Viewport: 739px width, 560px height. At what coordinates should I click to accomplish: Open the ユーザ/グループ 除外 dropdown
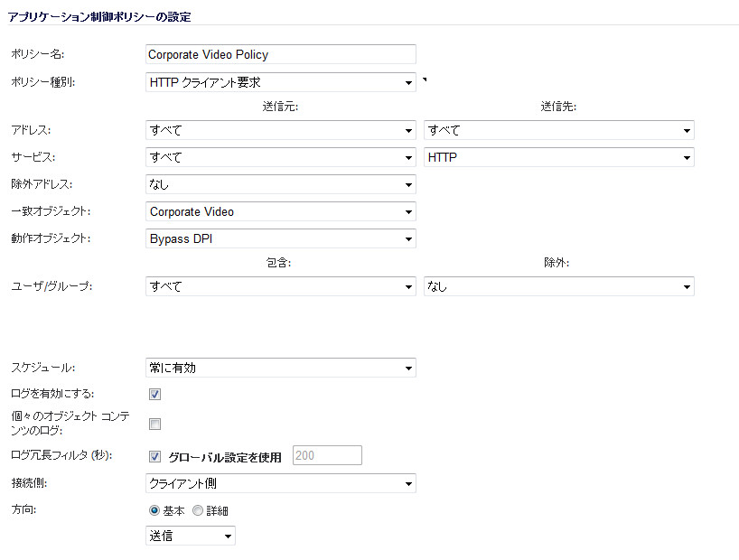[558, 286]
